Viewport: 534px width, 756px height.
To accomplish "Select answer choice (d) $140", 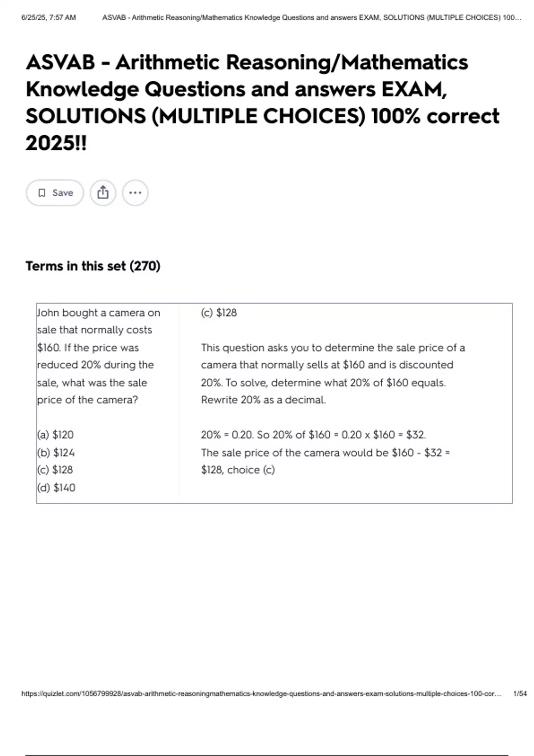I will click(57, 487).
